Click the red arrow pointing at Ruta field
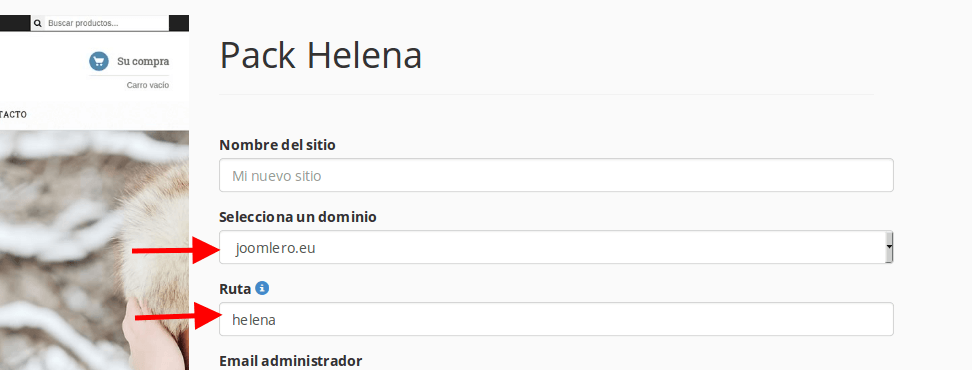 177,317
